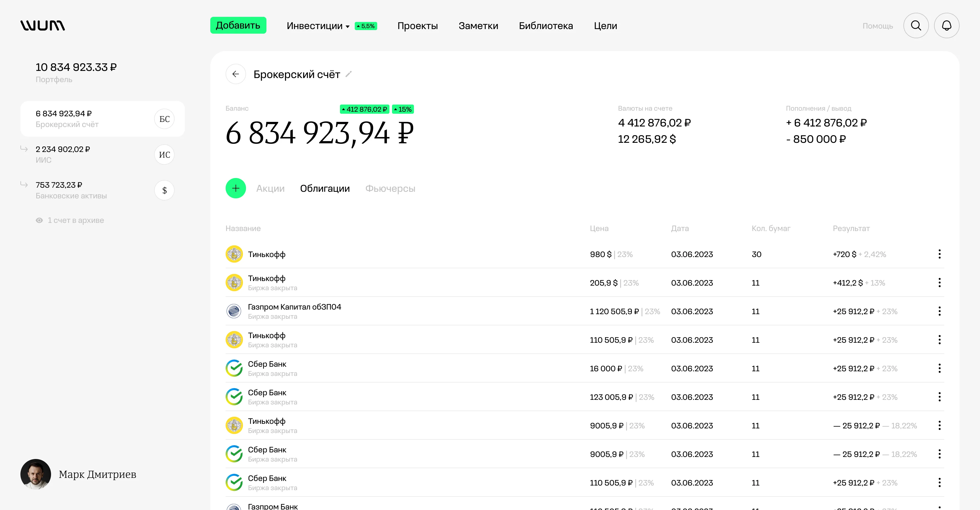
Task: Open the Помощь link
Action: coord(877,26)
